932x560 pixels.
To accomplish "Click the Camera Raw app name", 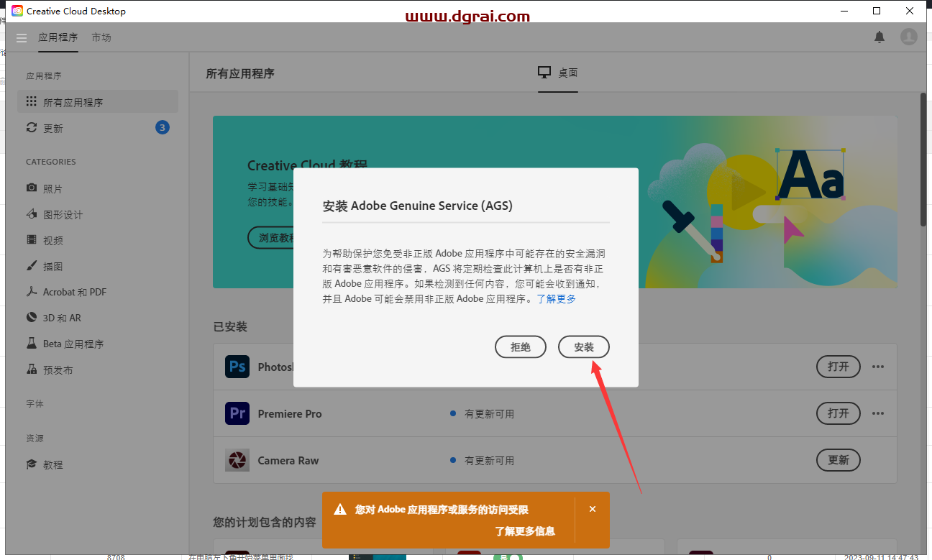I will [x=288, y=461].
